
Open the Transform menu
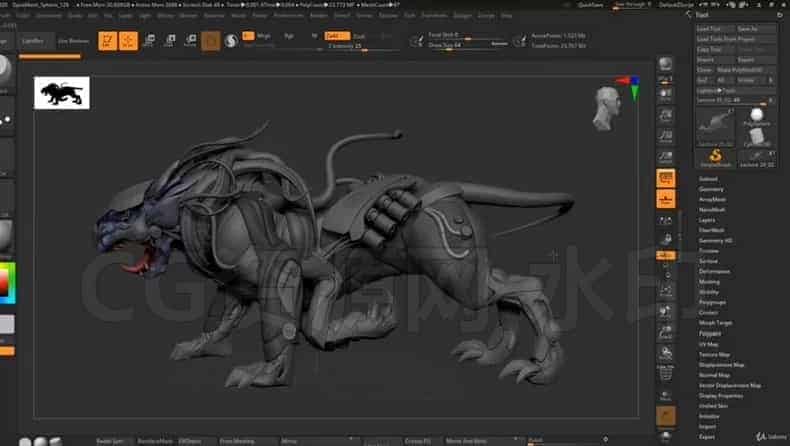coord(434,16)
